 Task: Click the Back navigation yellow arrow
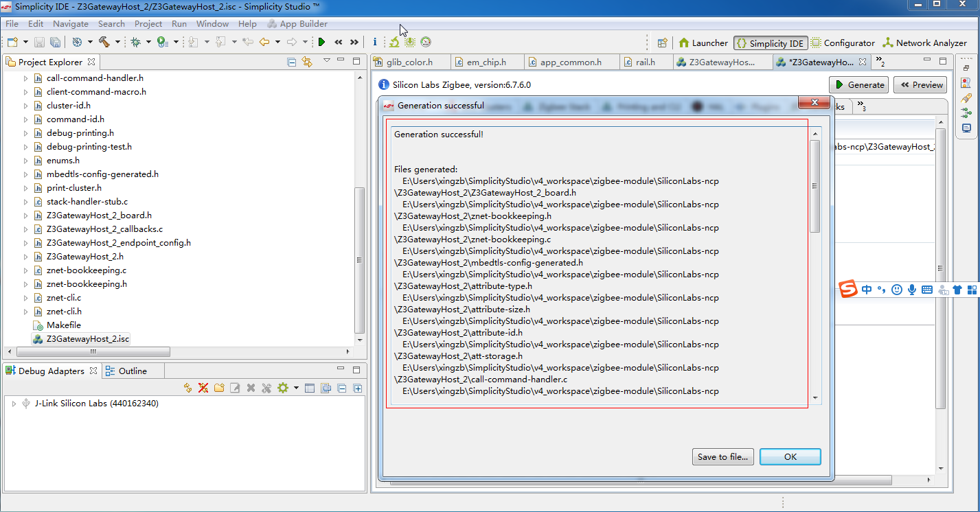(x=264, y=42)
